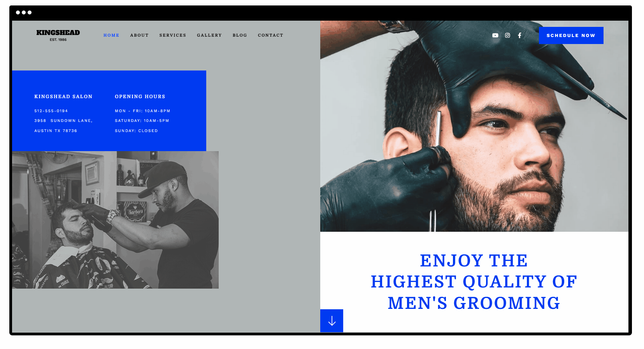This screenshot has height=349, width=644.
Task: Open the Facebook social icon
Action: [x=519, y=35]
